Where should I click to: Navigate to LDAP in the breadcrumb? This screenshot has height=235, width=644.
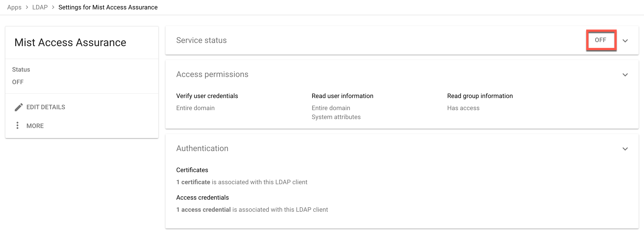click(40, 7)
